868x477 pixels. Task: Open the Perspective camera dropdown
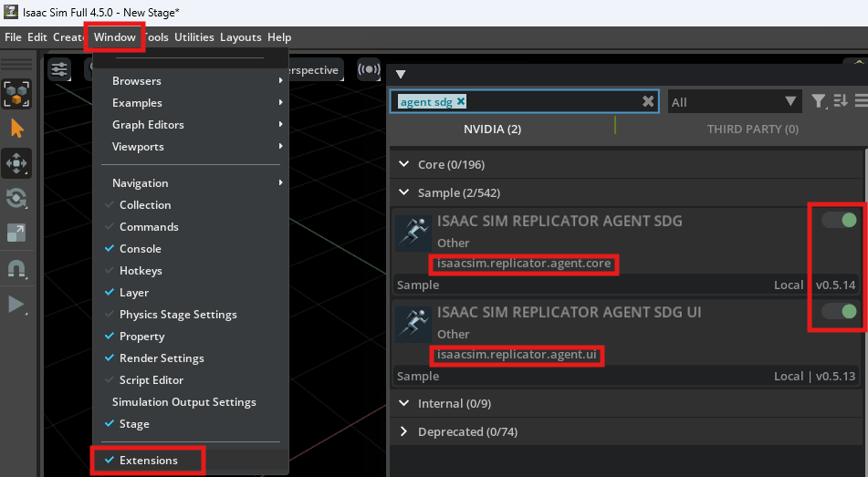pos(313,70)
